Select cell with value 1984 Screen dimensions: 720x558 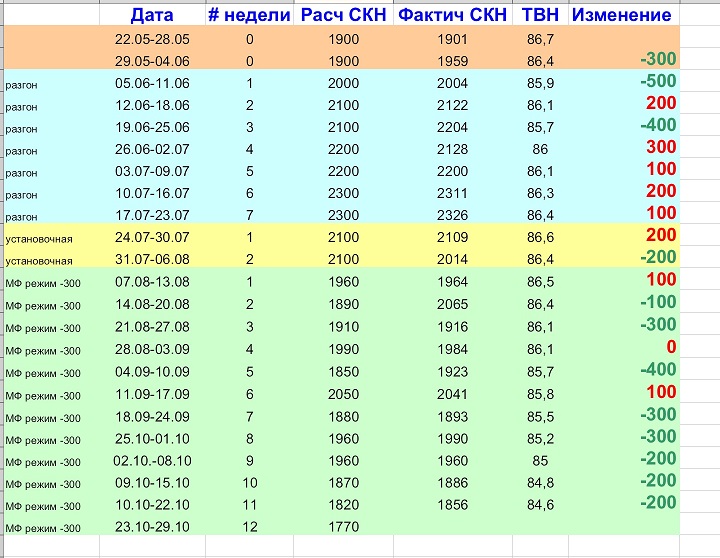point(453,349)
